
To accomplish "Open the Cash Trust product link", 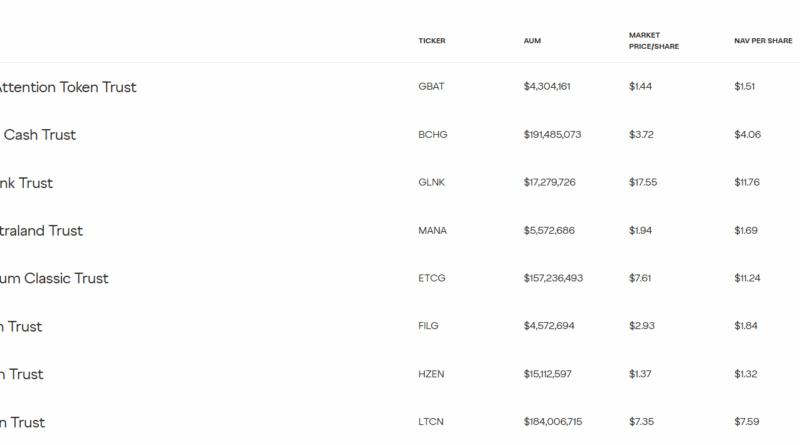I will coord(39,135).
